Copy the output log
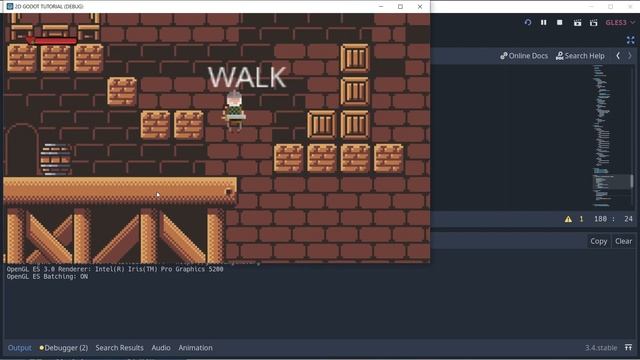The image size is (640, 360). coord(598,241)
